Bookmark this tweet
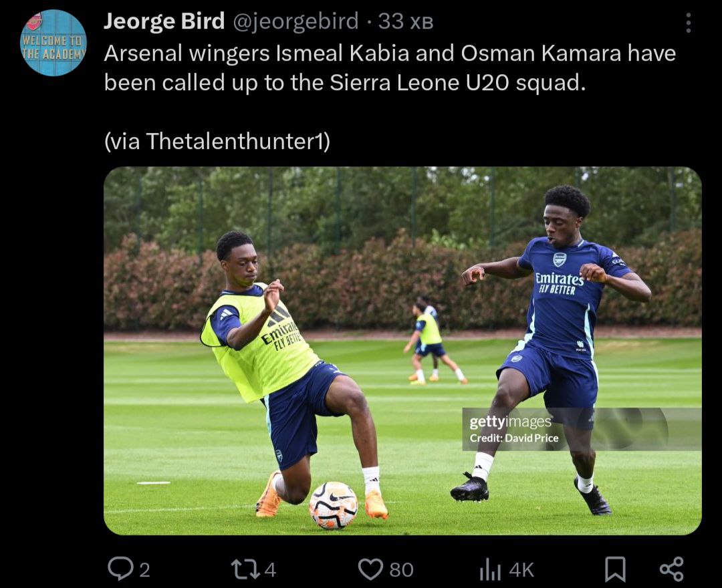Screen dimensions: 722x588 coord(615,569)
